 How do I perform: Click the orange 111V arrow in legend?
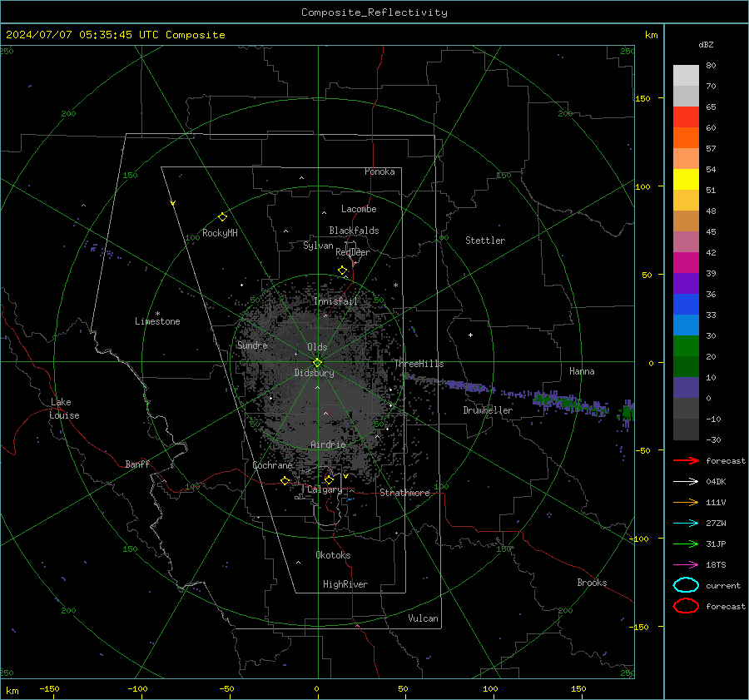pos(686,502)
